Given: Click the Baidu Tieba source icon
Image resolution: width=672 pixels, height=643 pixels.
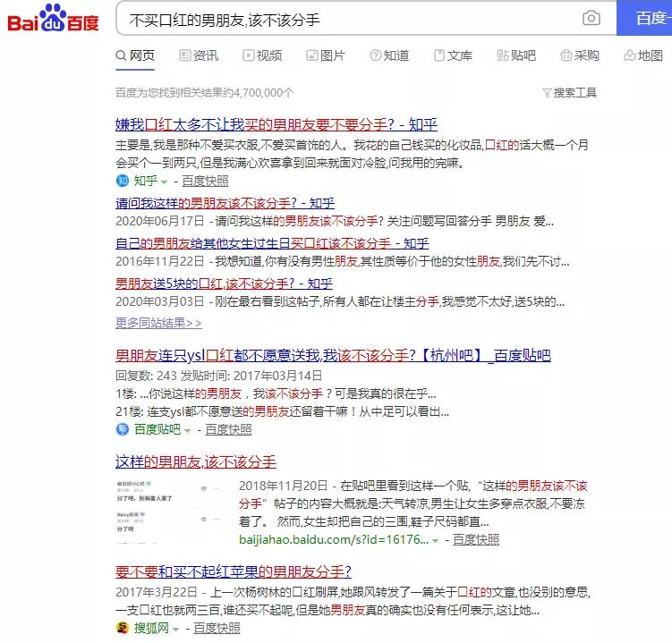Looking at the screenshot, I should click(123, 428).
